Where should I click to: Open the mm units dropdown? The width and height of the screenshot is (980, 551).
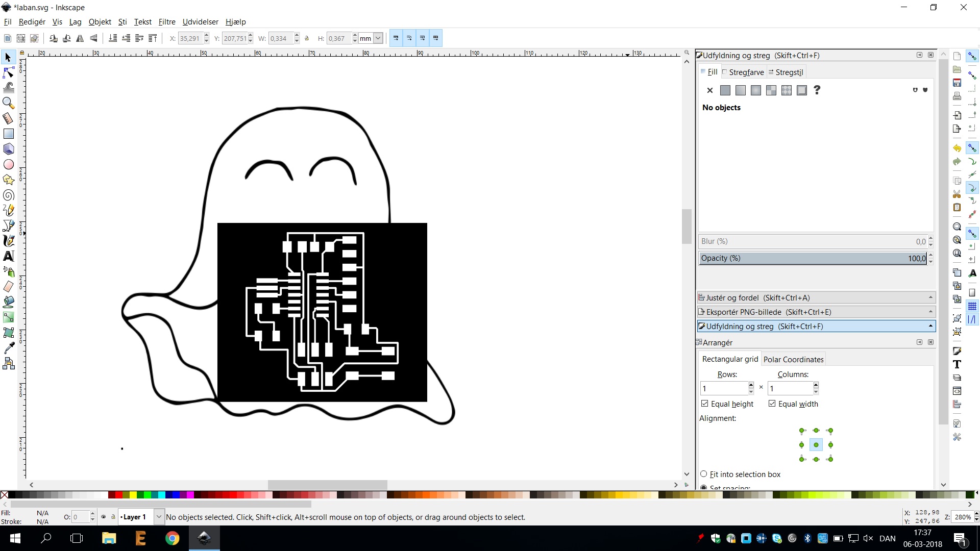[378, 38]
